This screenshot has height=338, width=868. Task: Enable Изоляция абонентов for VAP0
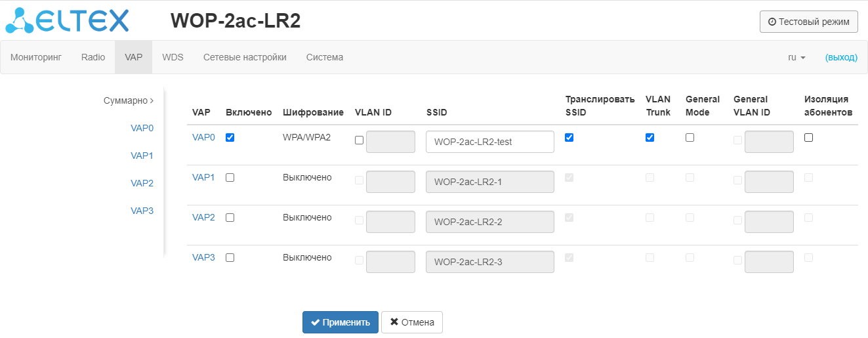808,137
